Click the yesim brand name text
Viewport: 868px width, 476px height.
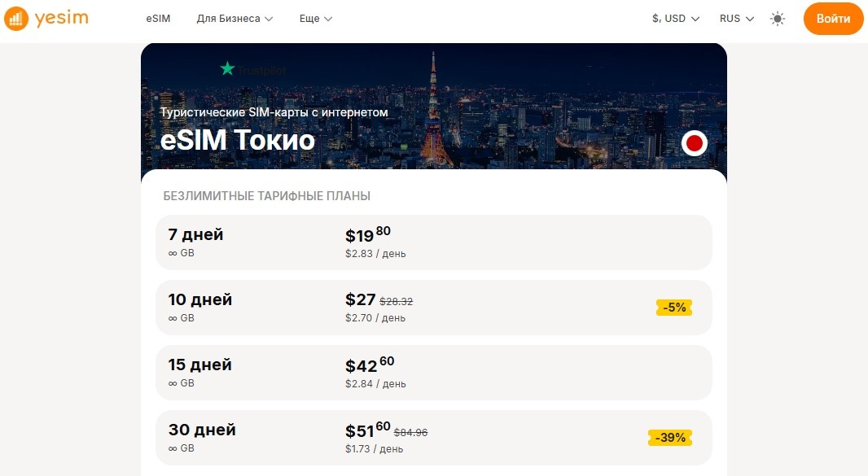tap(61, 19)
